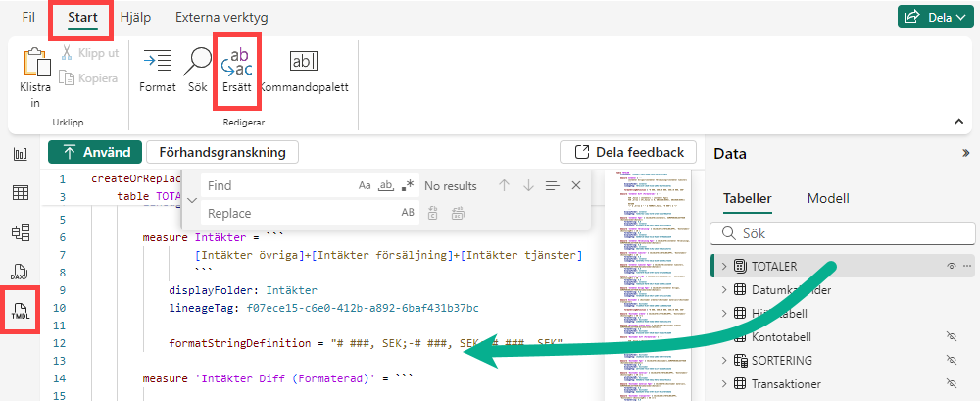
Task: Click the SORTERING calculated table icon
Action: click(x=741, y=361)
